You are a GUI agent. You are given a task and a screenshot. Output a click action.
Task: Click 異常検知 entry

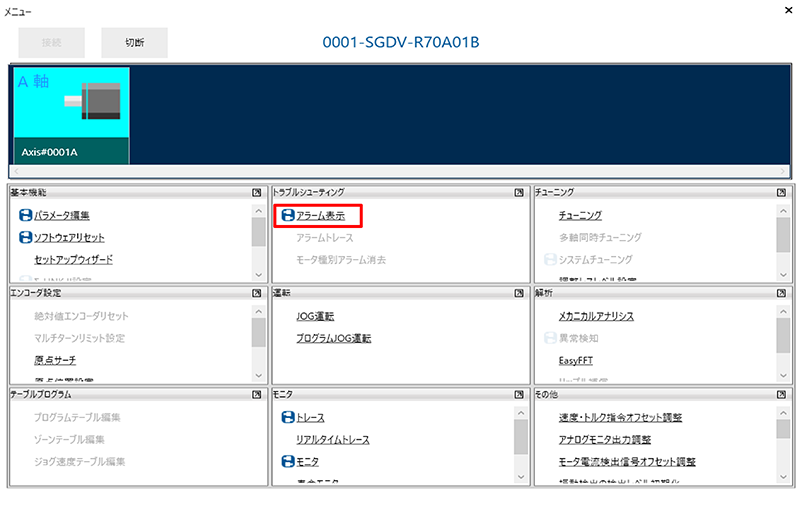click(x=578, y=338)
